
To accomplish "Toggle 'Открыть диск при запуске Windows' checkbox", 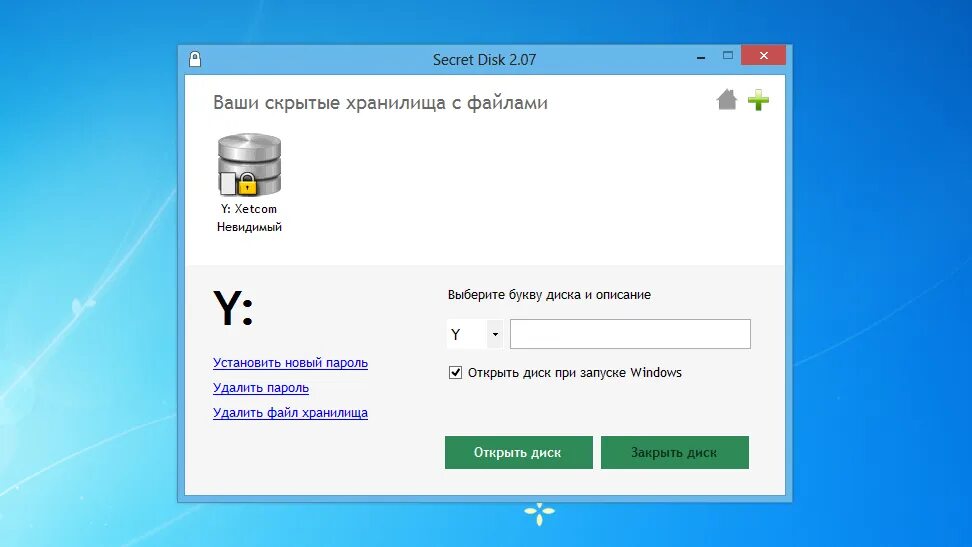I will 455,372.
